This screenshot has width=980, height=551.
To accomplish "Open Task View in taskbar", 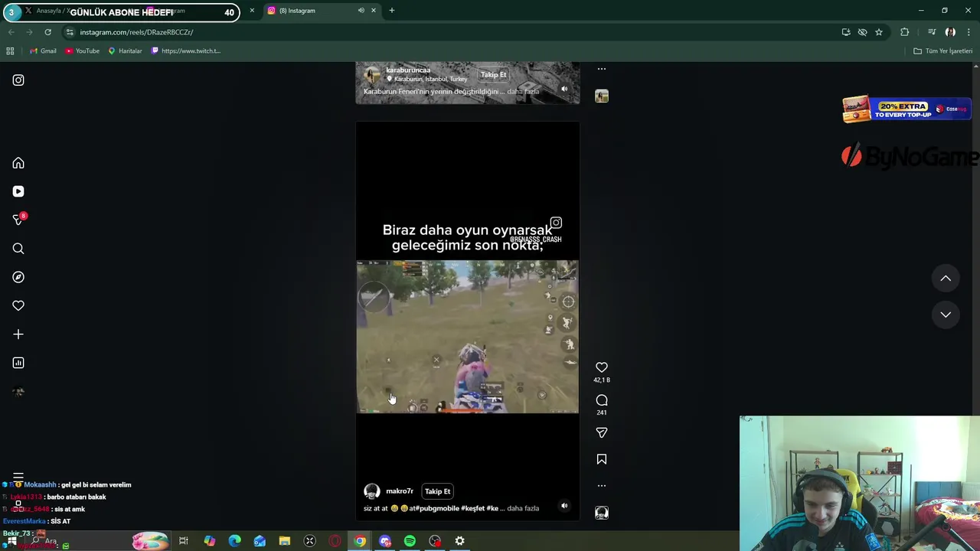I will point(184,541).
